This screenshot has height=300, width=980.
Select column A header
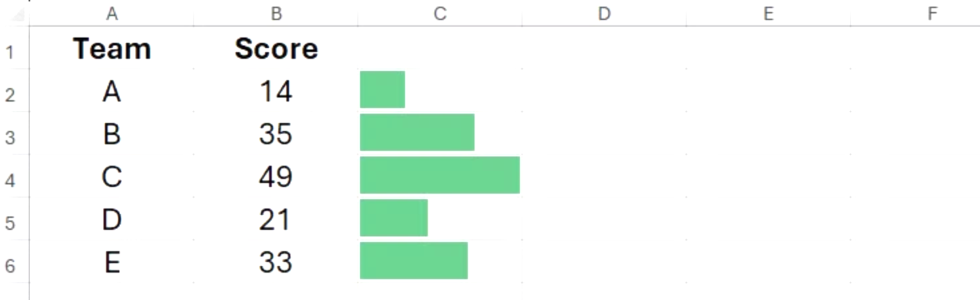coord(111,13)
